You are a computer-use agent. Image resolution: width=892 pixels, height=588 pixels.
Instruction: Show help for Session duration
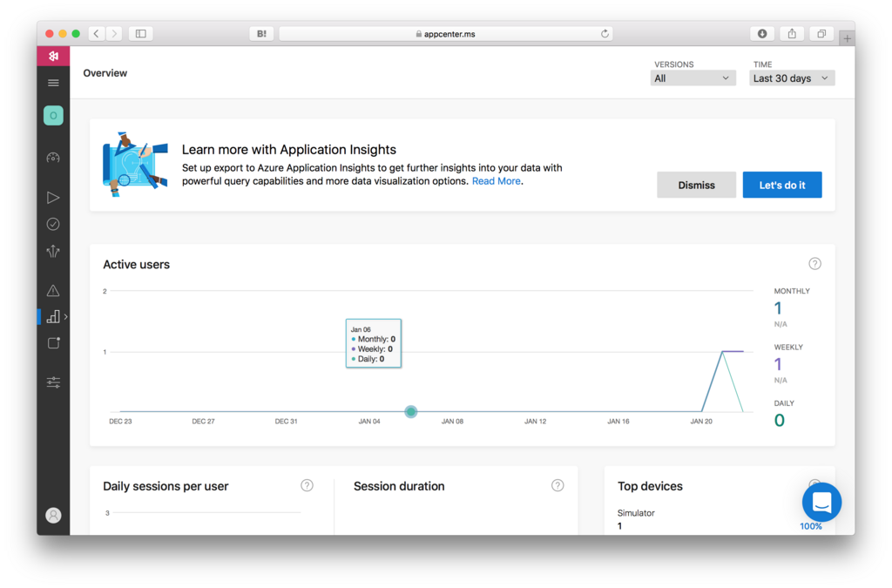coord(557,485)
